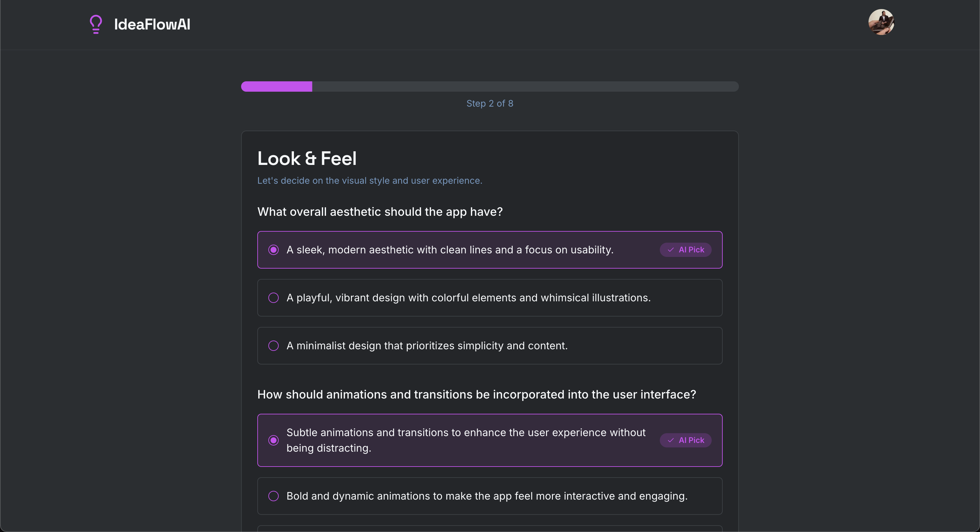This screenshot has width=980, height=532.
Task: Click the Step 2 of 8 label
Action: point(490,103)
